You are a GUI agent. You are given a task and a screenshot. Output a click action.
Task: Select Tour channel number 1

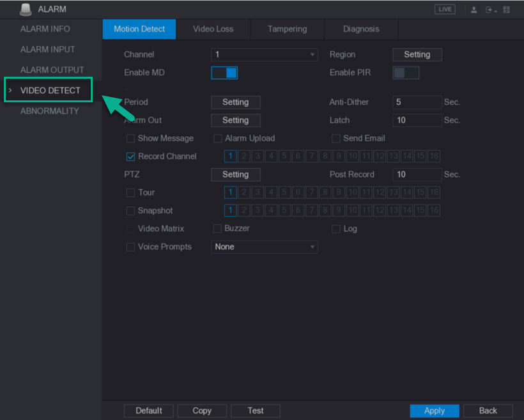pos(230,192)
